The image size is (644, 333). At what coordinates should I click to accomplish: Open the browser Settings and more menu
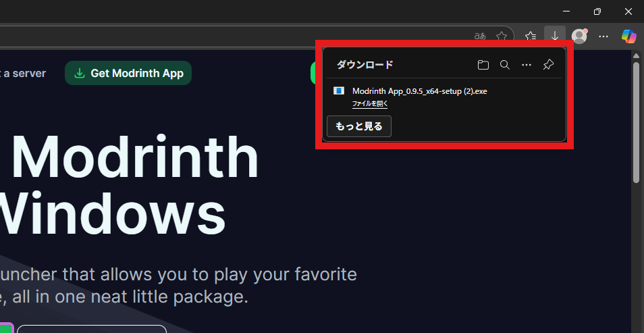tap(603, 36)
